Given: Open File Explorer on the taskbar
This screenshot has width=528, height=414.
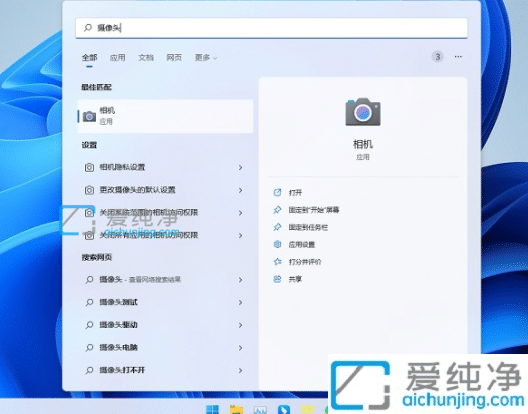Looking at the screenshot, I should tap(236, 409).
